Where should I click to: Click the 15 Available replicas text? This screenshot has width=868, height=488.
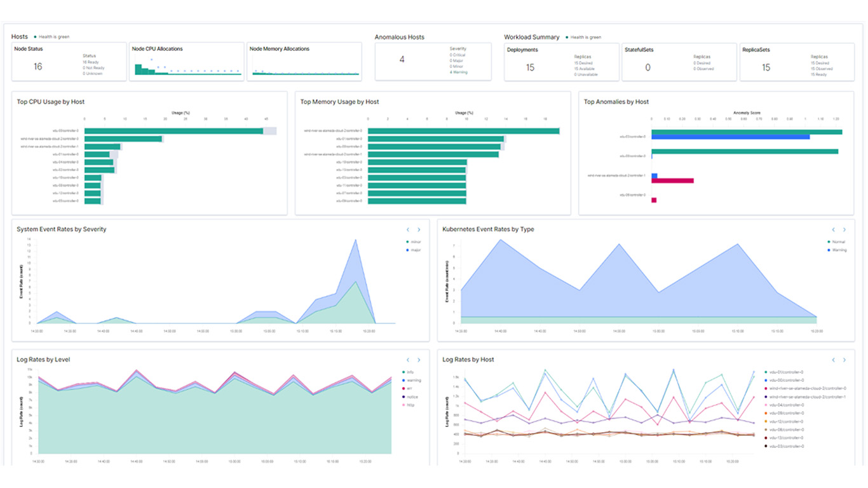(583, 69)
